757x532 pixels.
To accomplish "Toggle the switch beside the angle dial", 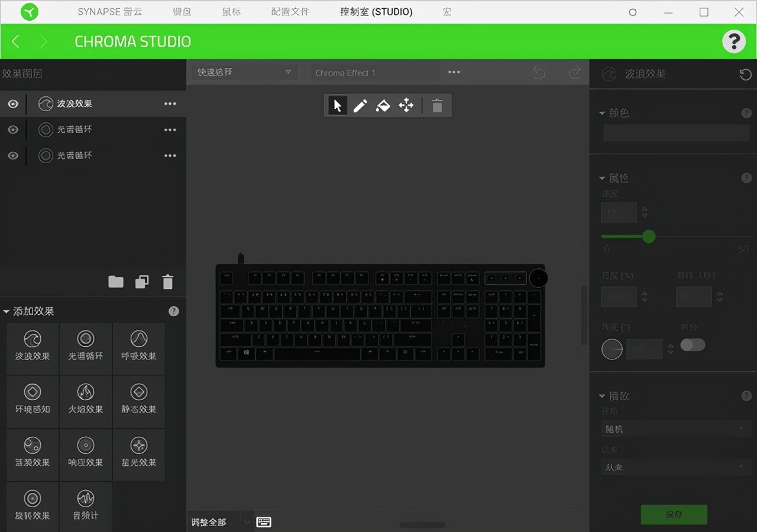I will pyautogui.click(x=693, y=345).
